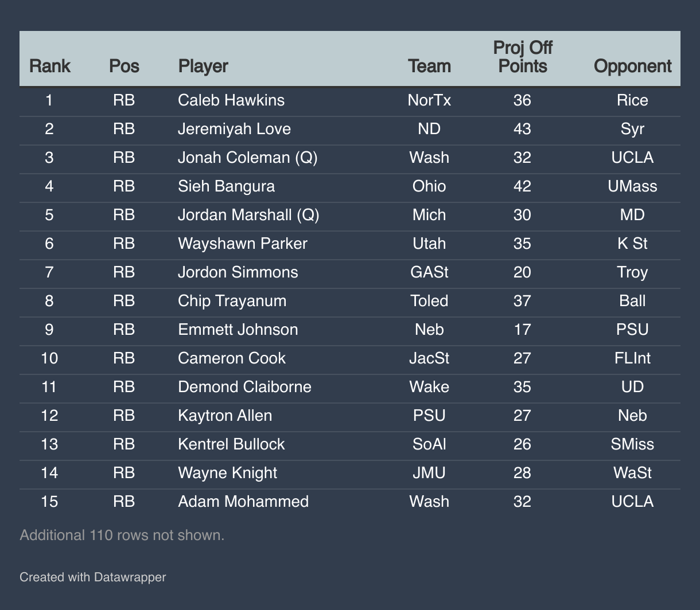Click the GASt team cell
Screen dimensions: 700x610
pos(429,272)
